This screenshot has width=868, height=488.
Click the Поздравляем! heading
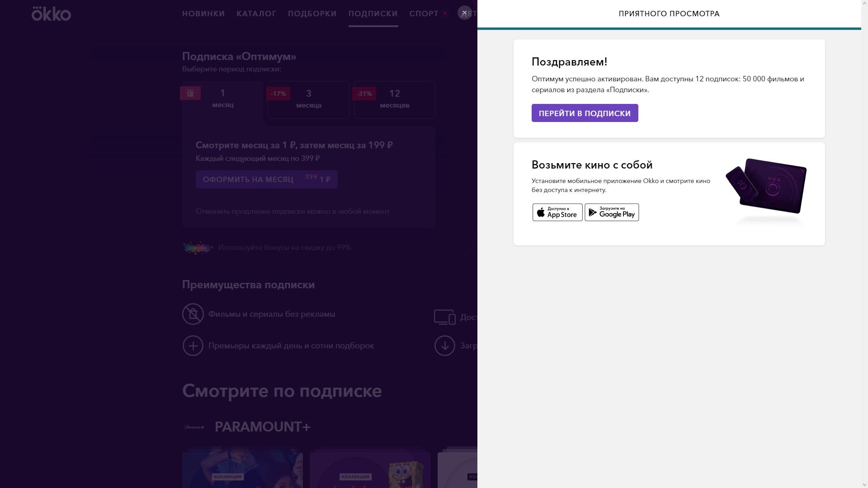pos(569,62)
